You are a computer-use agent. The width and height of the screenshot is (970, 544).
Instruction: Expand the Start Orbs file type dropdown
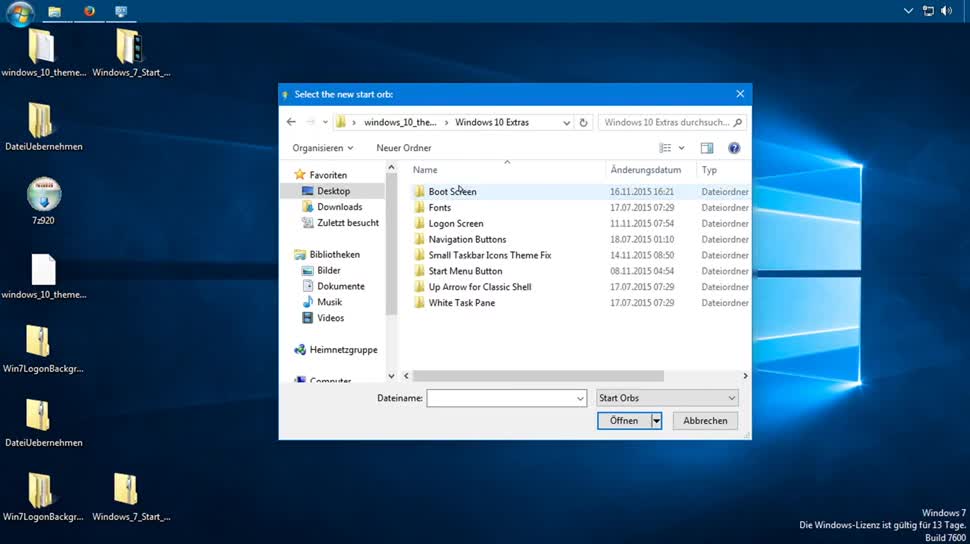[x=732, y=398]
